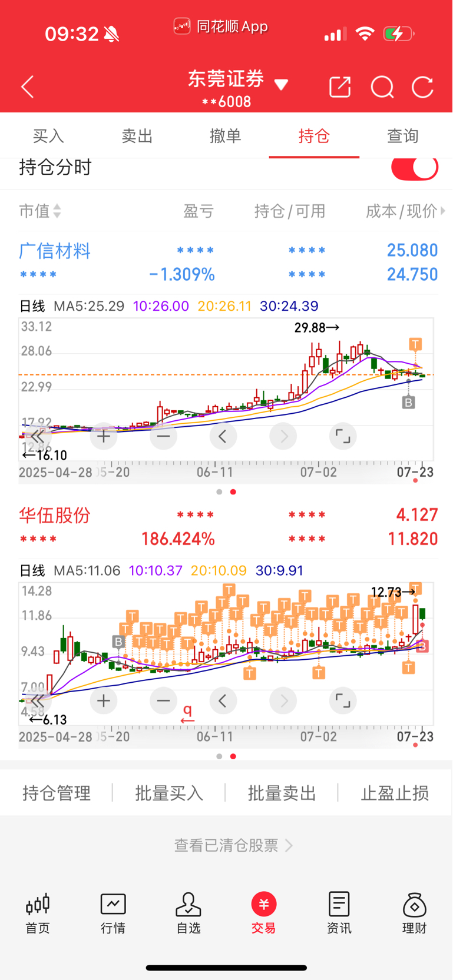Tap 华伍股份 gain value 186.424%

tap(178, 539)
